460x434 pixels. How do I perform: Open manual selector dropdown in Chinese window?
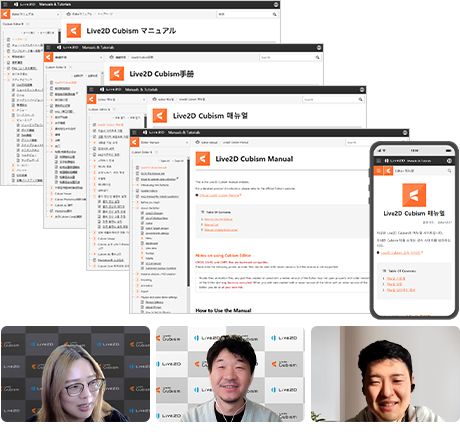pyautogui.click(x=78, y=57)
